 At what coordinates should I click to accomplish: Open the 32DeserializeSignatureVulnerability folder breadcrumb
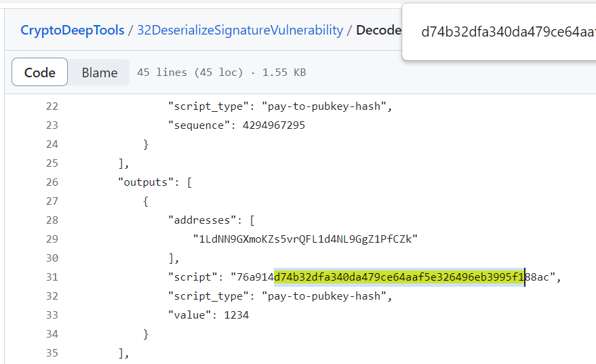(x=240, y=30)
